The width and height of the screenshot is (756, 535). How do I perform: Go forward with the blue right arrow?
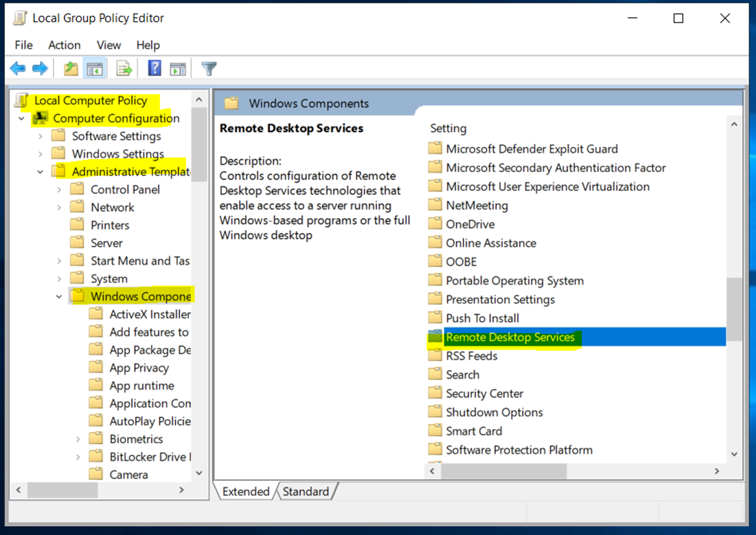40,68
